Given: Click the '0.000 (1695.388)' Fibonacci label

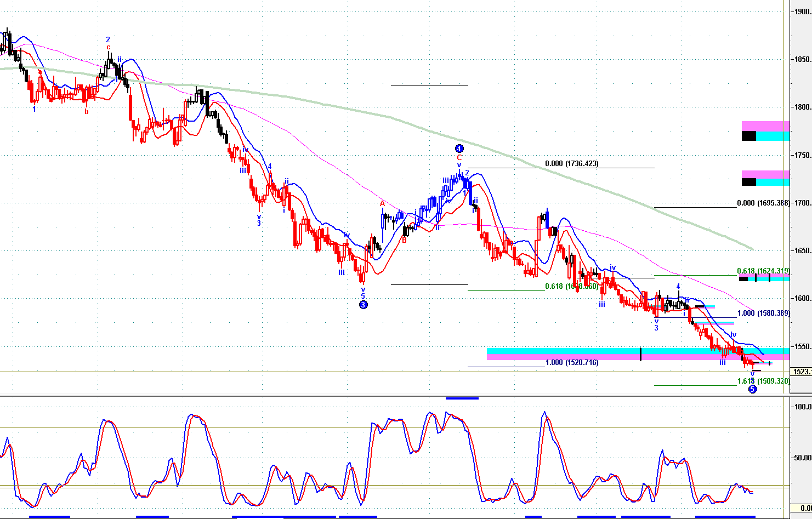Looking at the screenshot, I should click(763, 203).
